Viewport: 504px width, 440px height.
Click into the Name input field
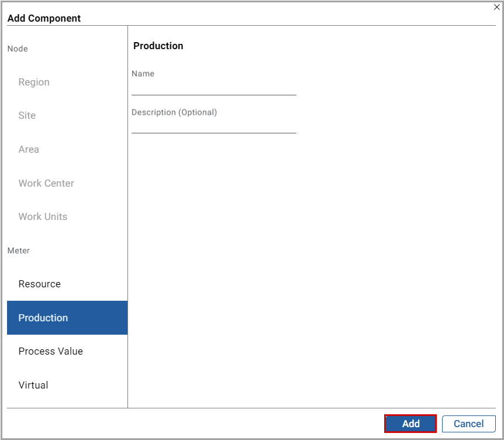coord(213,88)
